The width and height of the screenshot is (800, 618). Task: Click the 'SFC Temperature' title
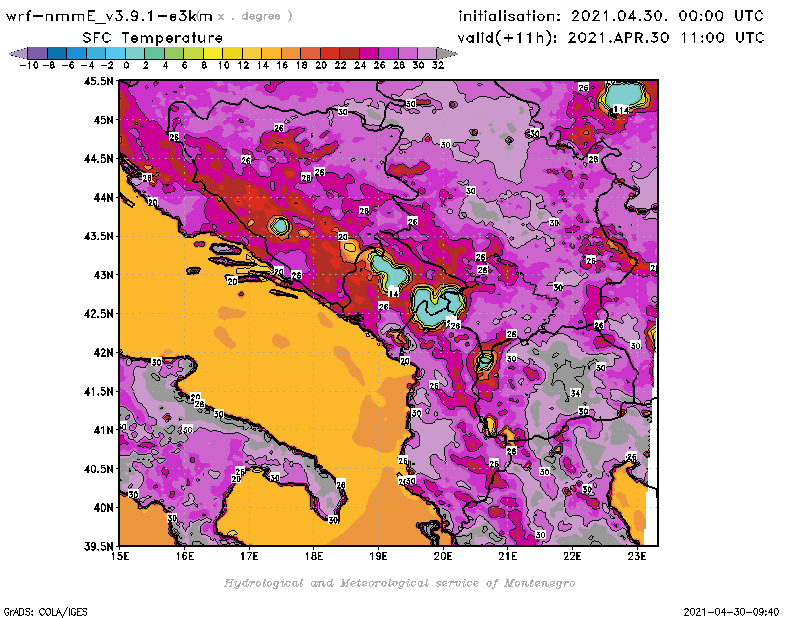tap(153, 38)
